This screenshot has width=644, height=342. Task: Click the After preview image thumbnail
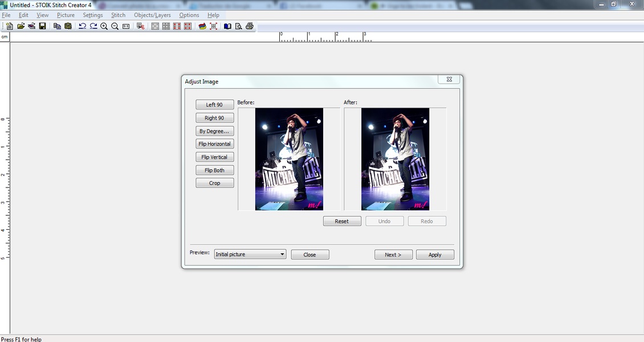tap(395, 159)
